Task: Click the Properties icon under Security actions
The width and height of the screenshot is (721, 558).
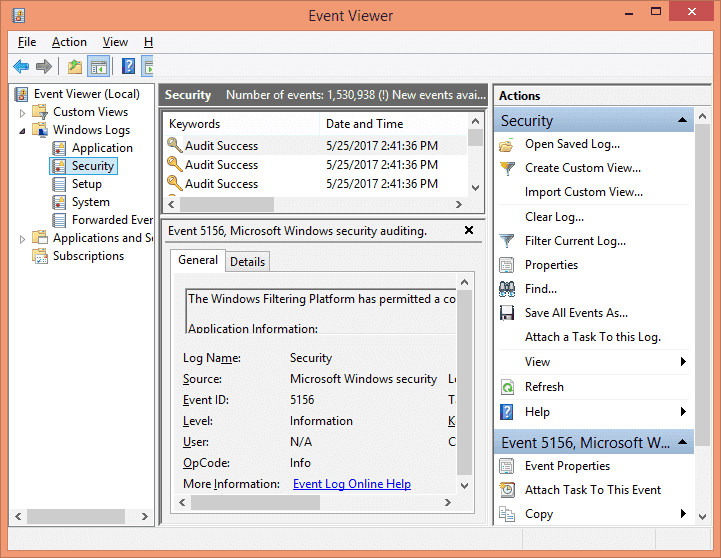Action: 507,265
